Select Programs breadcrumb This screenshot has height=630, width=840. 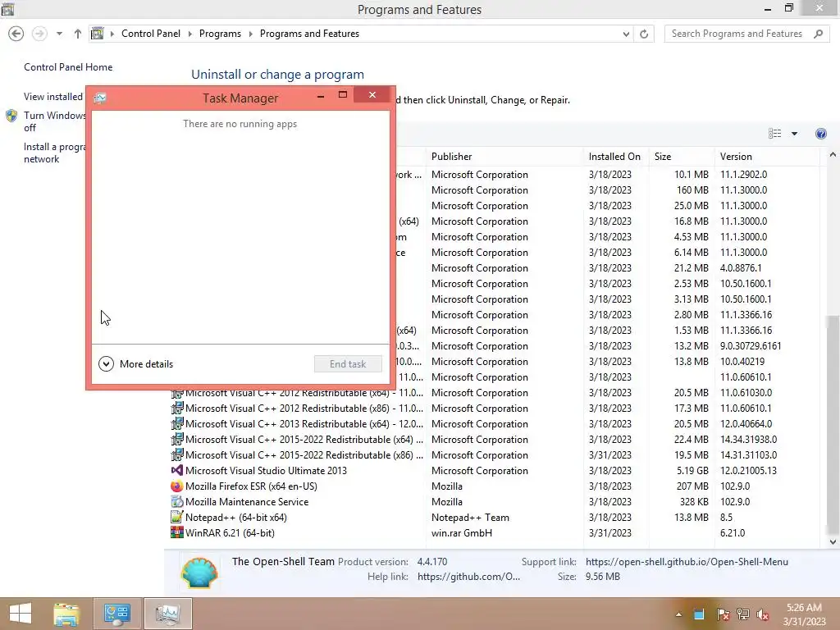pos(220,34)
